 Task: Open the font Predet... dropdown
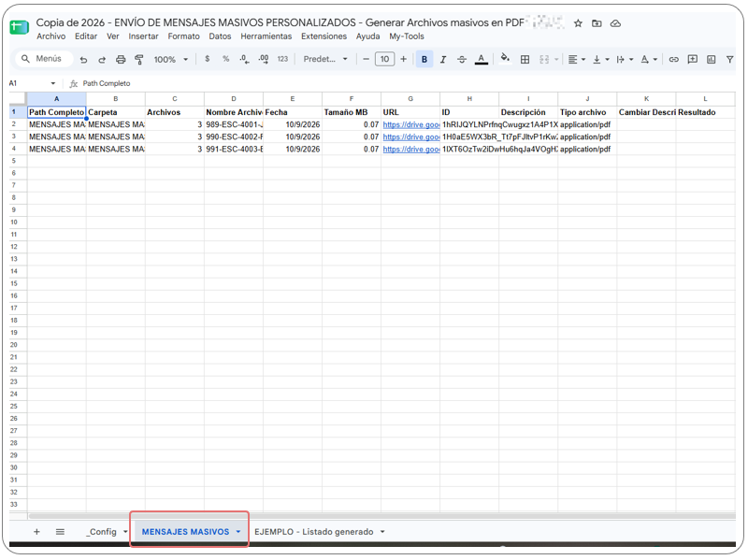click(x=325, y=59)
